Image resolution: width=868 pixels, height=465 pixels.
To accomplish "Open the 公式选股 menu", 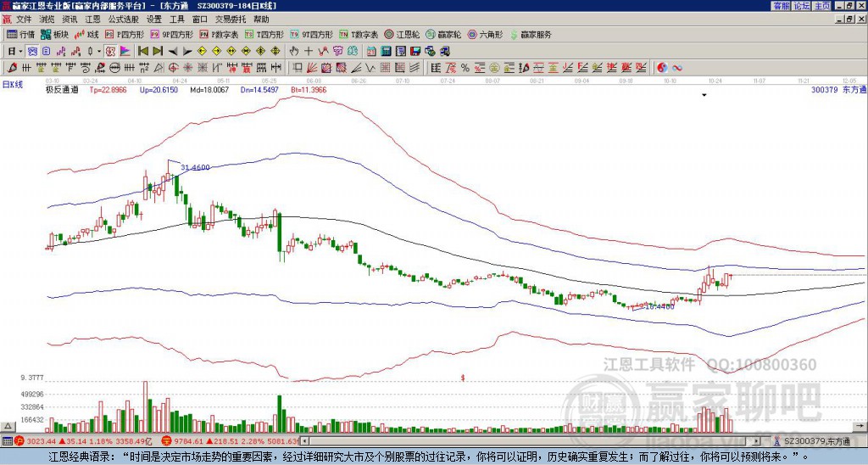I will tap(124, 20).
